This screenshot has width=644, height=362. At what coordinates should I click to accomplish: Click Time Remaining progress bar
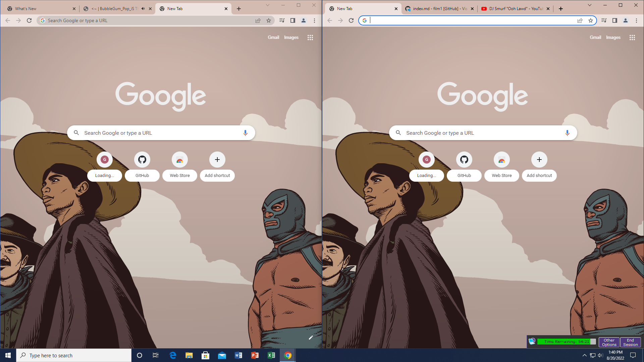point(566,342)
